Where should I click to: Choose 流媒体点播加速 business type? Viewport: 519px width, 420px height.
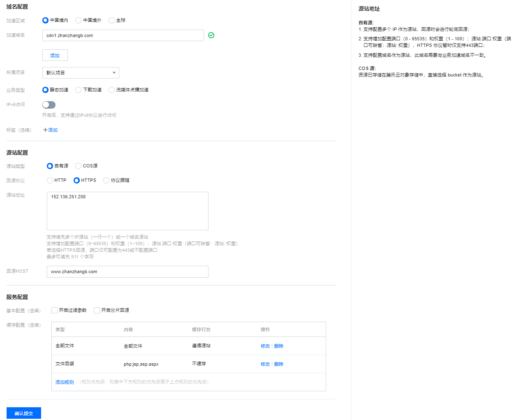[111, 90]
